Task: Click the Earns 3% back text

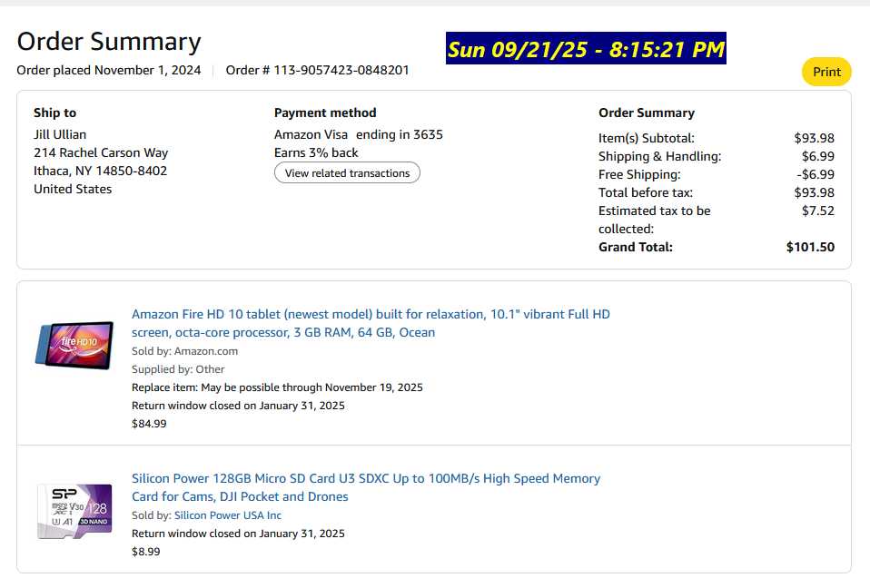Action: click(x=316, y=152)
